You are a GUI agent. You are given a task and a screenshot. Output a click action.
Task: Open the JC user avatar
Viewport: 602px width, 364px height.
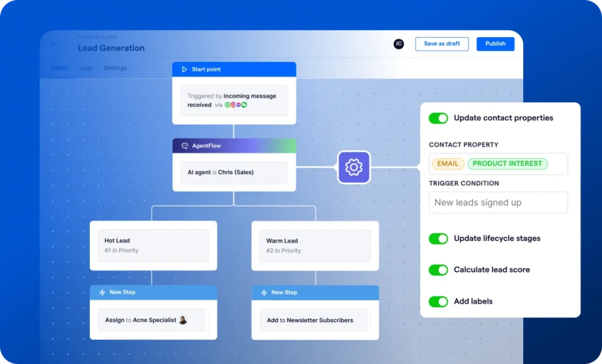point(399,44)
